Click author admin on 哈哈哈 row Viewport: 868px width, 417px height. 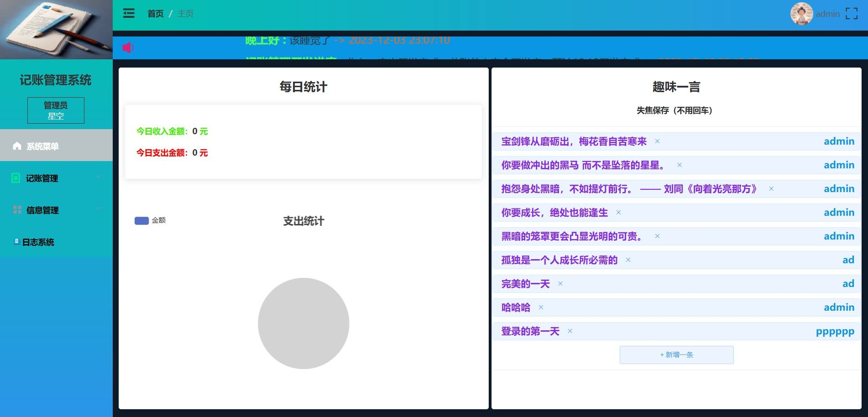point(839,308)
